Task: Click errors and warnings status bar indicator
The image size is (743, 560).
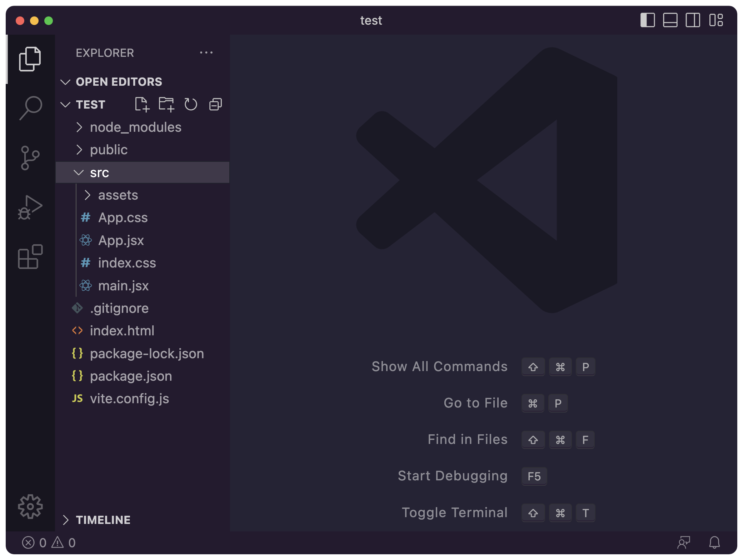Action: [49, 542]
